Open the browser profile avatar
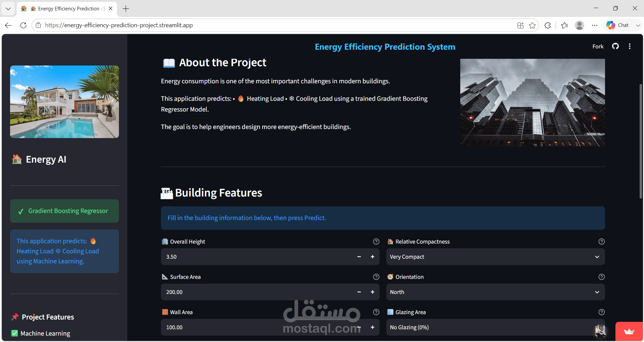 pyautogui.click(x=579, y=25)
